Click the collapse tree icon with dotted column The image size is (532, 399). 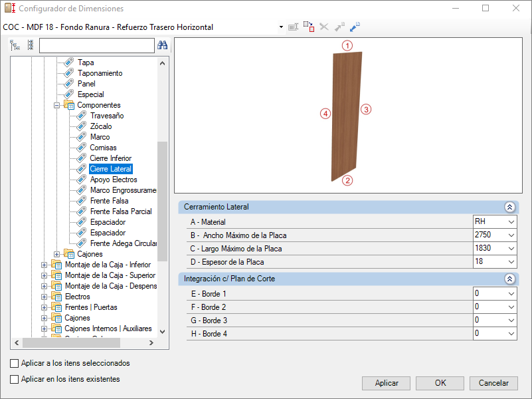30,45
